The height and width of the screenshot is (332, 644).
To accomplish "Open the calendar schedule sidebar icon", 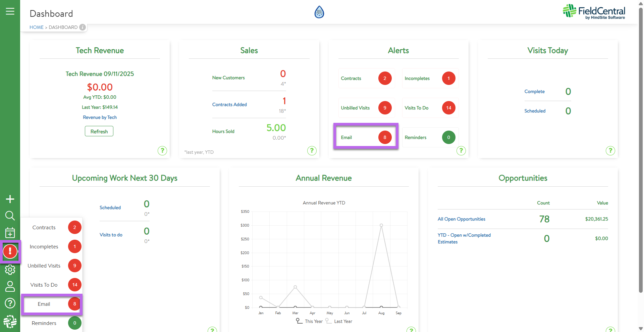I will [10, 233].
